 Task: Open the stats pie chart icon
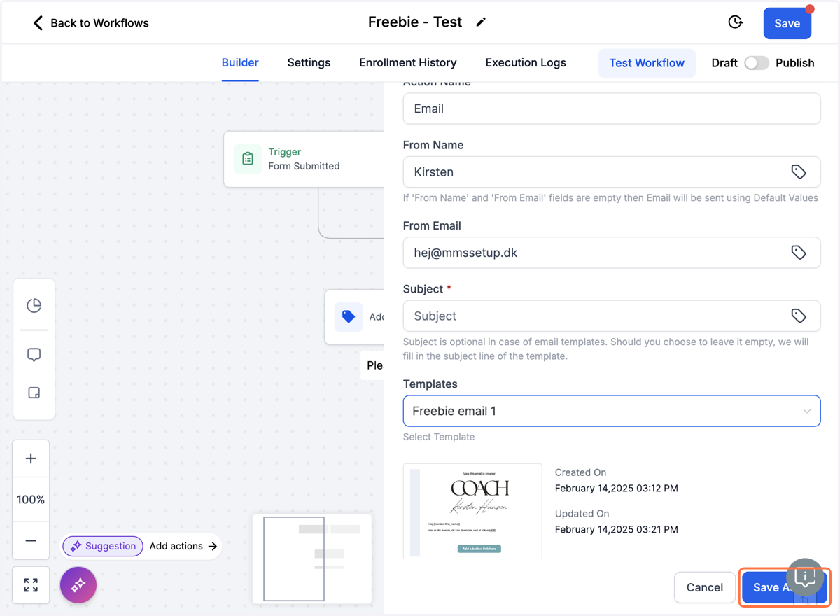[x=34, y=305]
